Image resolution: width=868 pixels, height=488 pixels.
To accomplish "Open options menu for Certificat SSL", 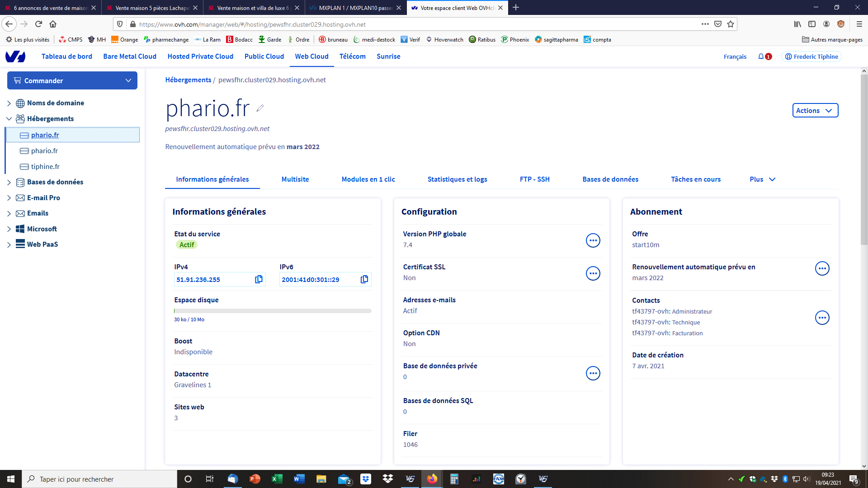I will pos(593,273).
